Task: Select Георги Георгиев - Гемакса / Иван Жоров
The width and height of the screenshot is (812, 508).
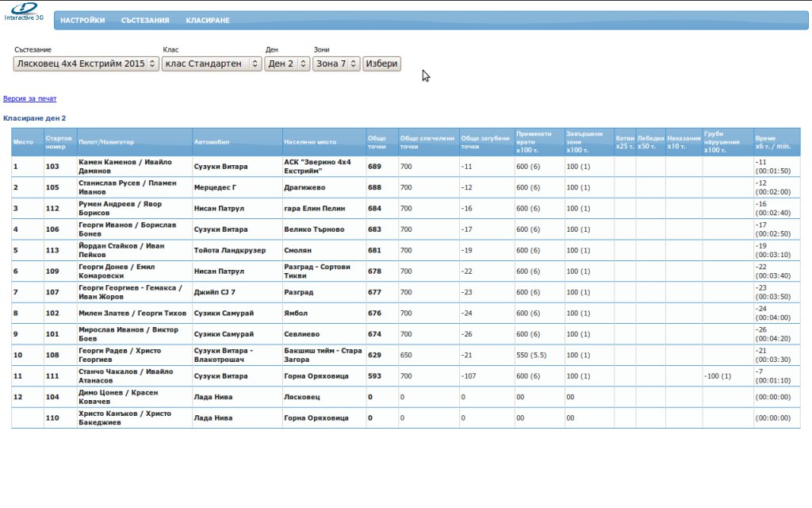Action: click(x=135, y=292)
